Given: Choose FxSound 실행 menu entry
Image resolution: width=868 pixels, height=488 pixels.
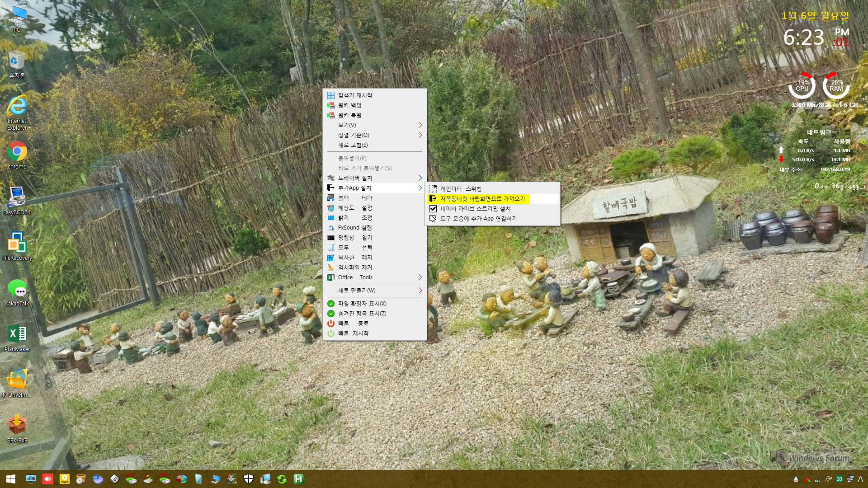Looking at the screenshot, I should coord(374,228).
